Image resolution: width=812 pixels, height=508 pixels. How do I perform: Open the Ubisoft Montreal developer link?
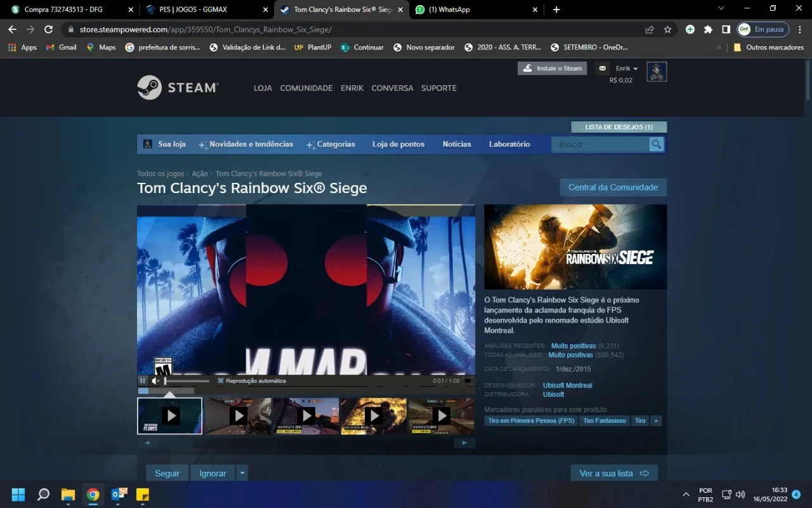(568, 385)
